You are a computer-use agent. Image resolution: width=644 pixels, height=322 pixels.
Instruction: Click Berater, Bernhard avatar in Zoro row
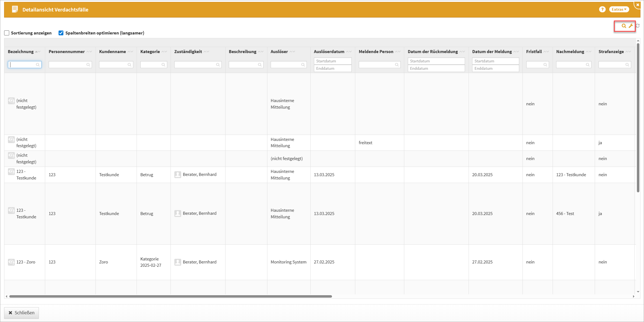pyautogui.click(x=178, y=262)
